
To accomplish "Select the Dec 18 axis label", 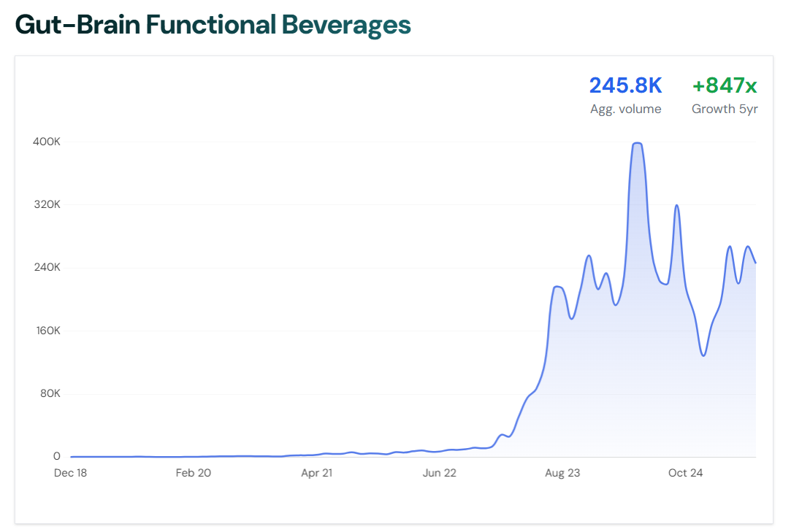I will [x=70, y=473].
